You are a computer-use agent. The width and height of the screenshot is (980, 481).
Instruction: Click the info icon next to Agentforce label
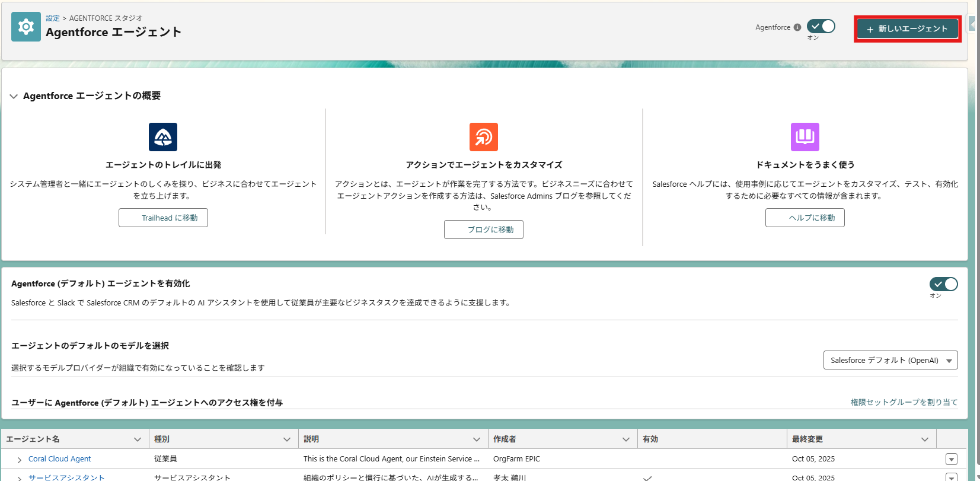pos(797,27)
